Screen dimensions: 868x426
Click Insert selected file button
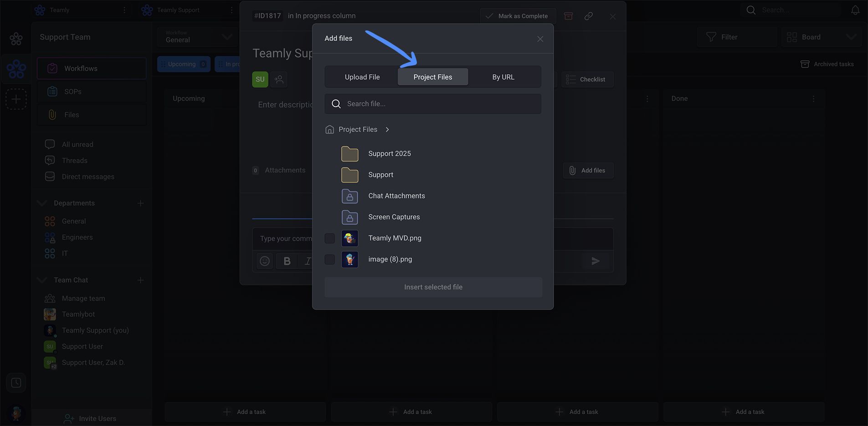pyautogui.click(x=433, y=287)
